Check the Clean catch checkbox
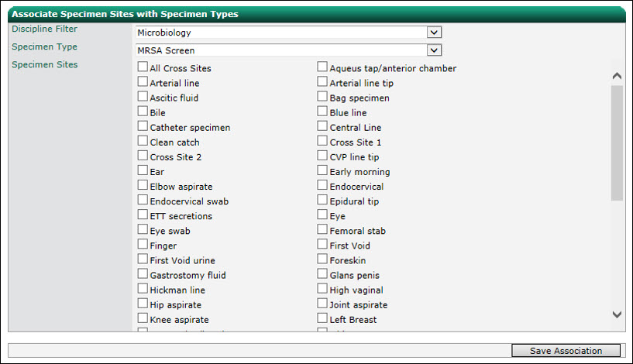 point(143,140)
